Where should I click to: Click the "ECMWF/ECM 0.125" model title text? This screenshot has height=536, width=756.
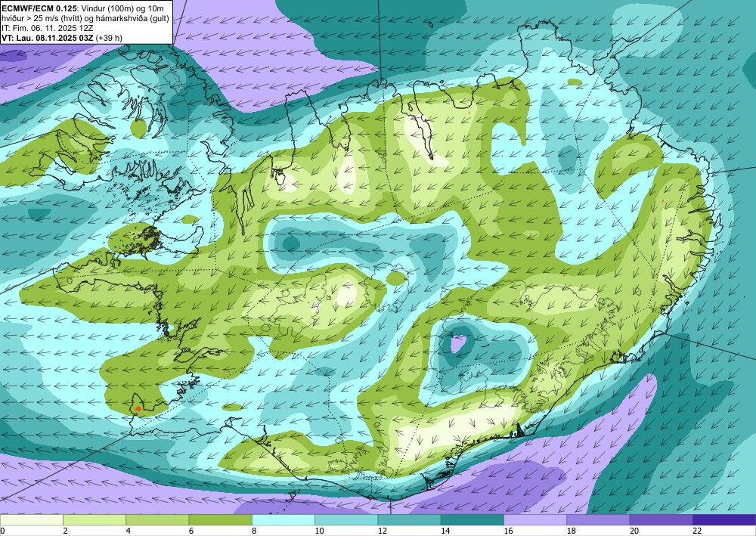pyautogui.click(x=39, y=8)
